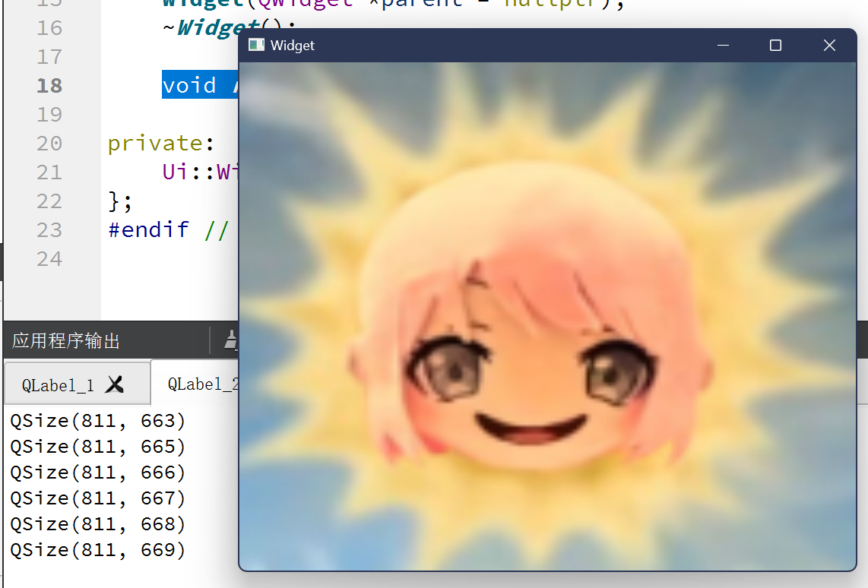Click line number 19 in the editor
The image size is (868, 588).
(49, 115)
